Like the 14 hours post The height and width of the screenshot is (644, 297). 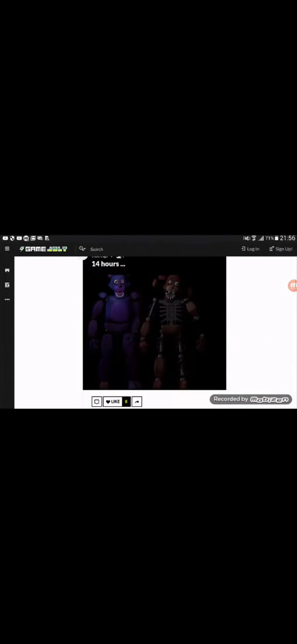pos(113,402)
